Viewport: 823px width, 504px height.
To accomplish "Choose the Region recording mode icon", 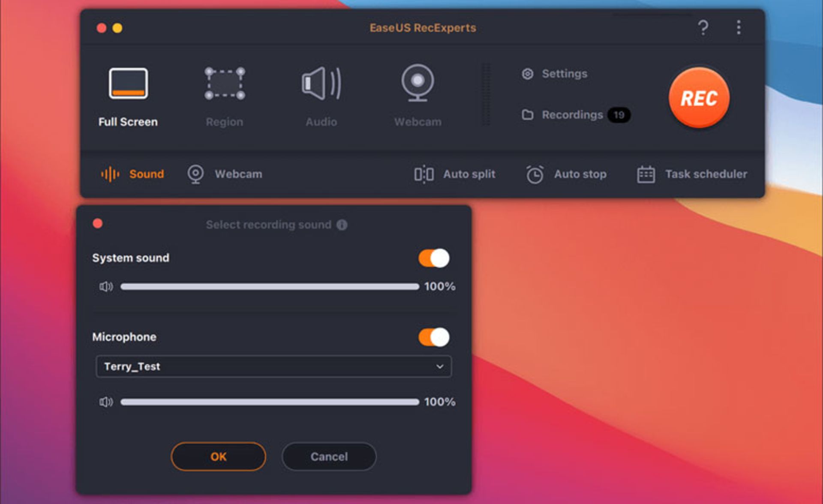I will (x=225, y=84).
